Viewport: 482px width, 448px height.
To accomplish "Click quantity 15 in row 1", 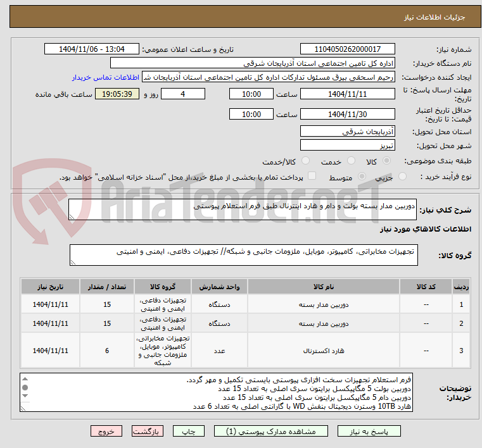I will tap(107, 304).
